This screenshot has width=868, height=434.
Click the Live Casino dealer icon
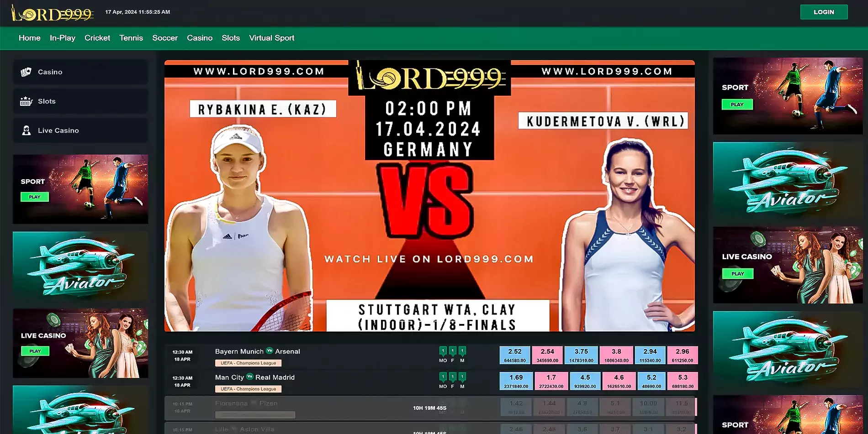(26, 131)
